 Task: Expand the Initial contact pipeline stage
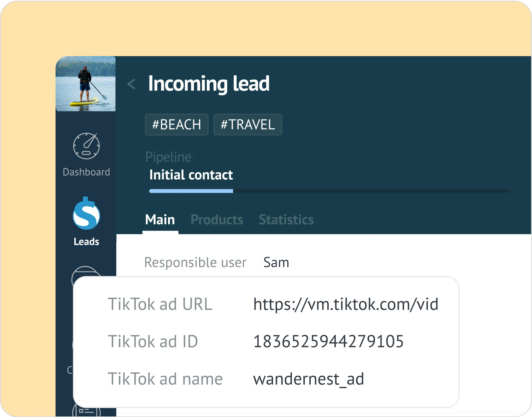191,175
